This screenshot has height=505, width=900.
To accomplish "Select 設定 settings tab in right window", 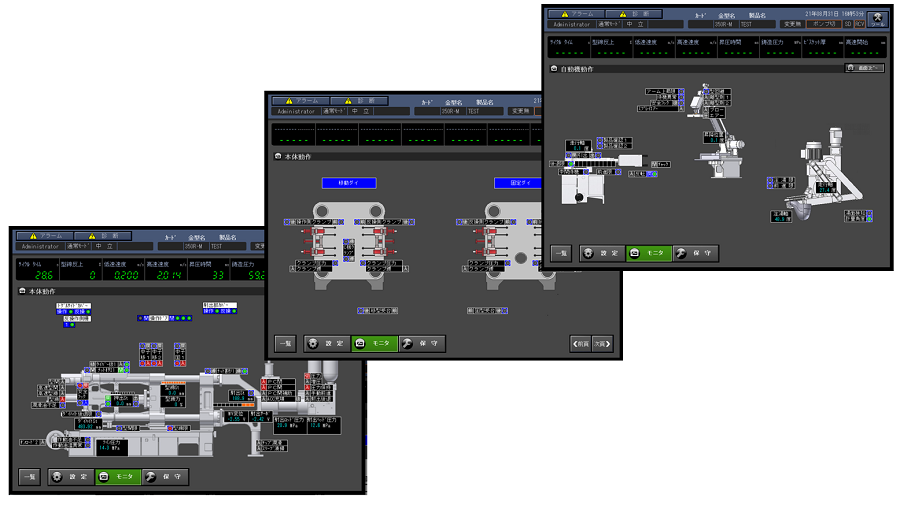I will (x=602, y=254).
